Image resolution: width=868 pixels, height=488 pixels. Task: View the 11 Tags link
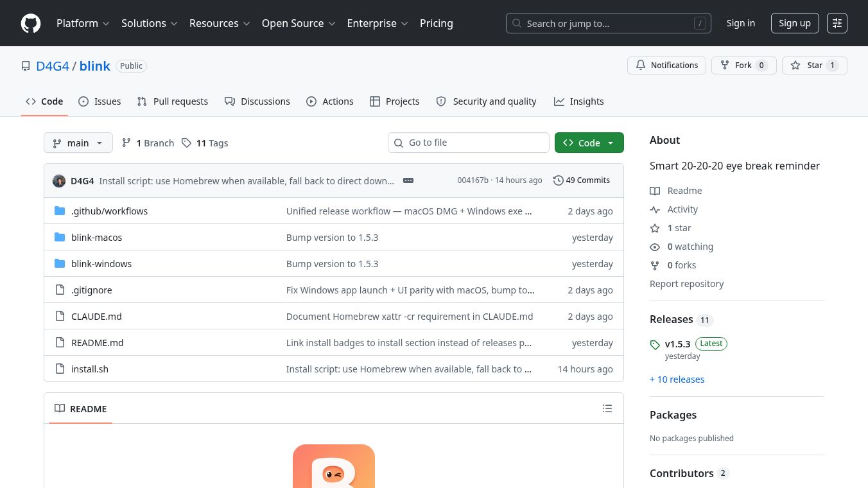(x=205, y=143)
